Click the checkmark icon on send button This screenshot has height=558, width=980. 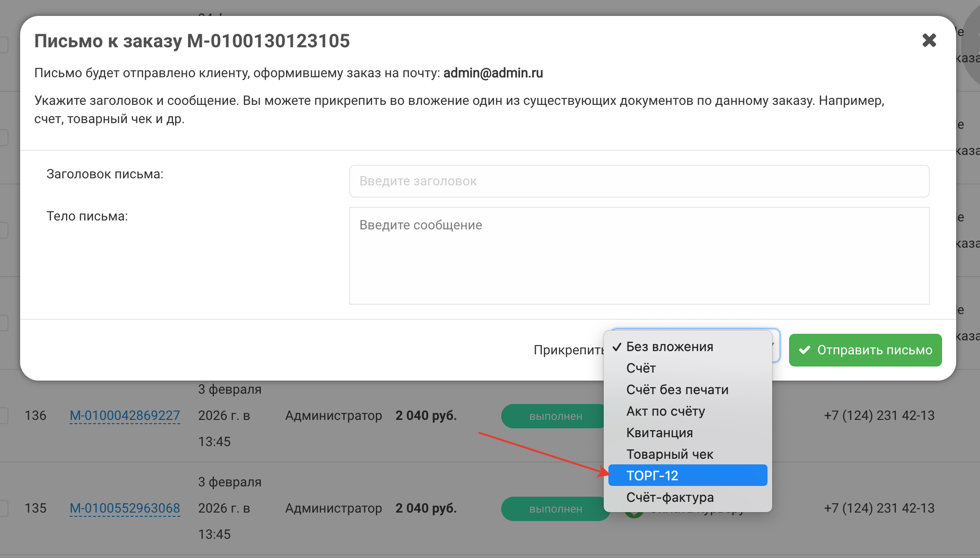pyautogui.click(x=804, y=350)
